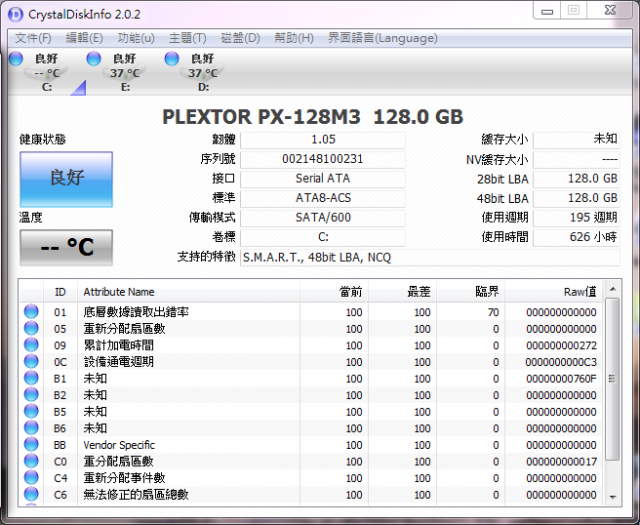The image size is (640, 525).
Task: Open the 磁盤(D) menu
Action: tap(240, 38)
